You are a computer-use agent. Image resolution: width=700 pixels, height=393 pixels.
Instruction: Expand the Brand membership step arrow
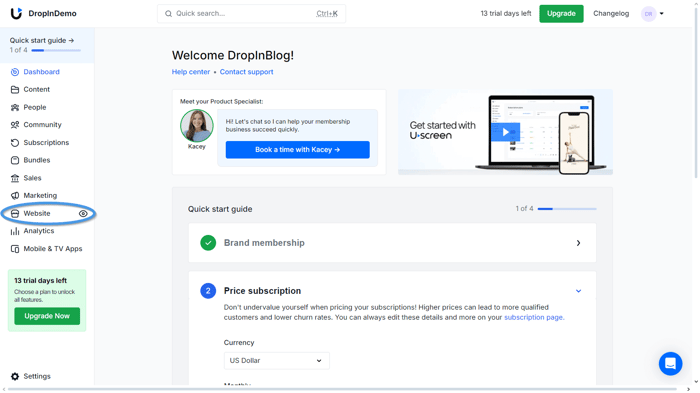point(578,243)
